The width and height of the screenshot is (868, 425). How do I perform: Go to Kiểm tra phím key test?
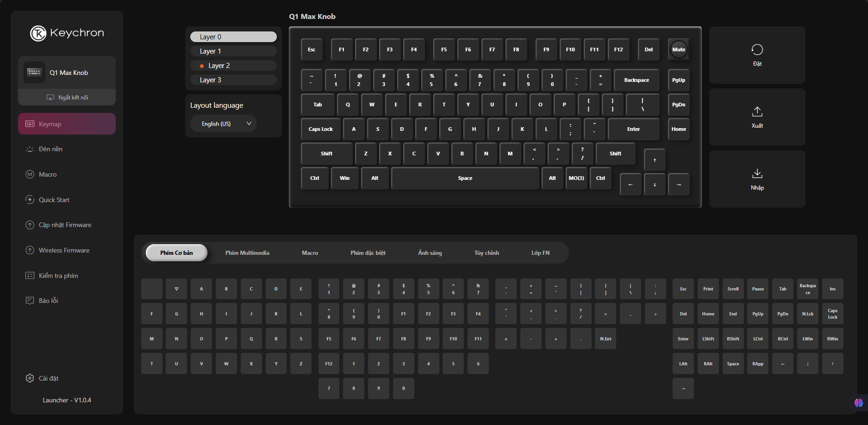coord(58,276)
